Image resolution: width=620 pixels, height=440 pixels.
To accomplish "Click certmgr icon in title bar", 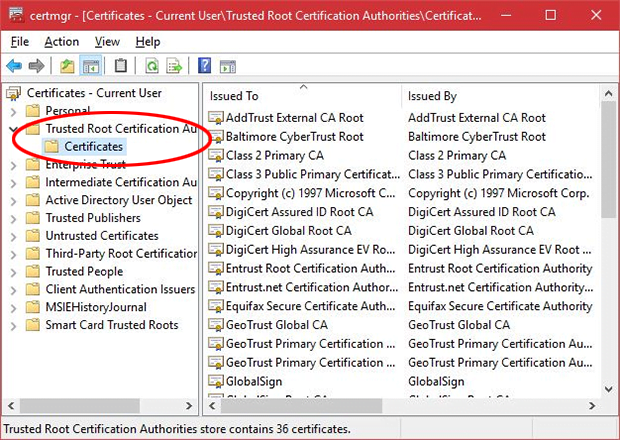I will 16,15.
